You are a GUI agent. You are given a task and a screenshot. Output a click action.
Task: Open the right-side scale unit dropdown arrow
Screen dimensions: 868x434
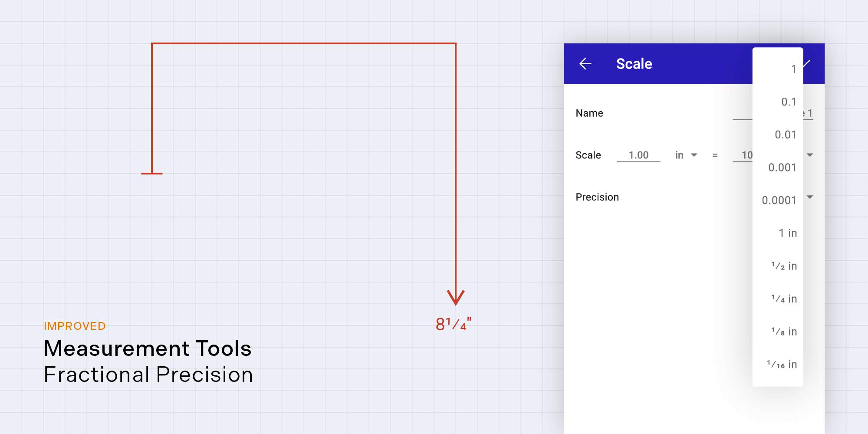click(x=810, y=155)
